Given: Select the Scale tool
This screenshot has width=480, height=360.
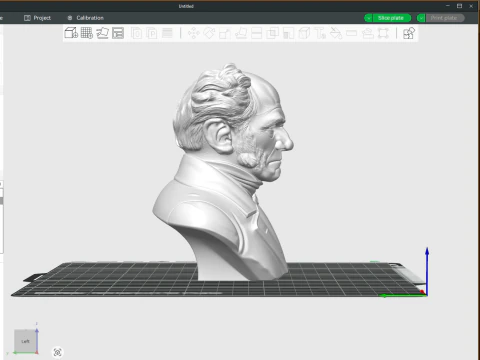Looking at the screenshot, I should click(225, 33).
